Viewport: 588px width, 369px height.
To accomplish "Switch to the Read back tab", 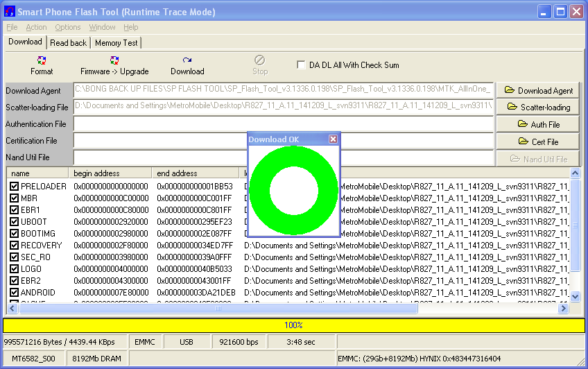I will coord(69,43).
